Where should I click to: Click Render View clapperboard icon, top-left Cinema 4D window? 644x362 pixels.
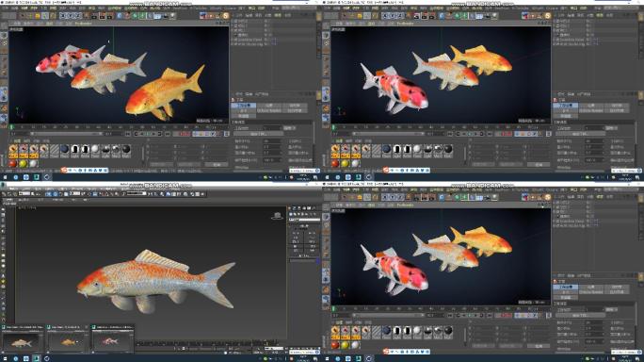pos(95,16)
